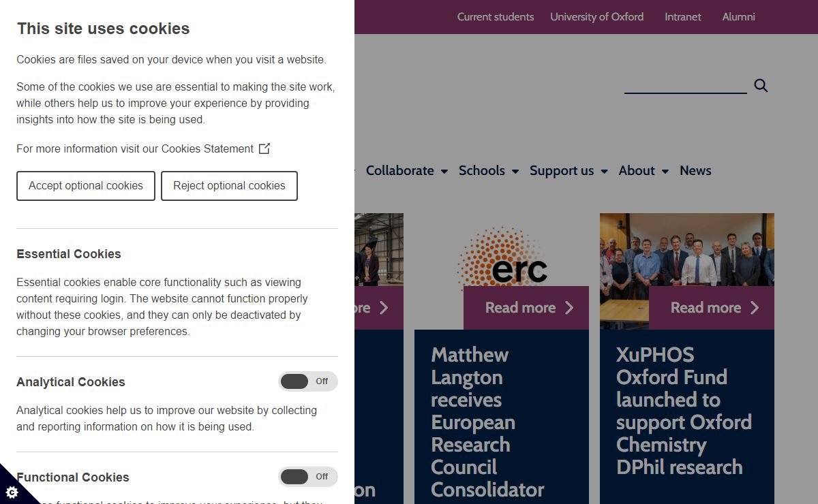The image size is (818, 504).
Task: Open the ERC logo article thumbnail
Action: pyautogui.click(x=502, y=255)
